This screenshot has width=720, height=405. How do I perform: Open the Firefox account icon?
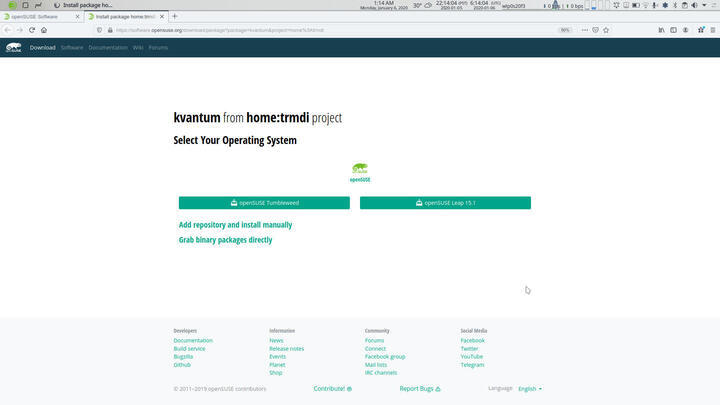tap(686, 30)
